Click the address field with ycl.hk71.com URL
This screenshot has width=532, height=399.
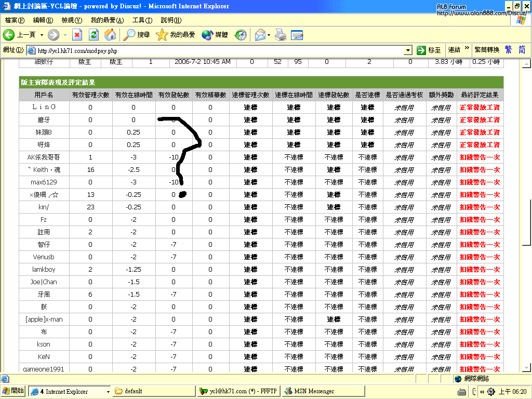[220, 50]
